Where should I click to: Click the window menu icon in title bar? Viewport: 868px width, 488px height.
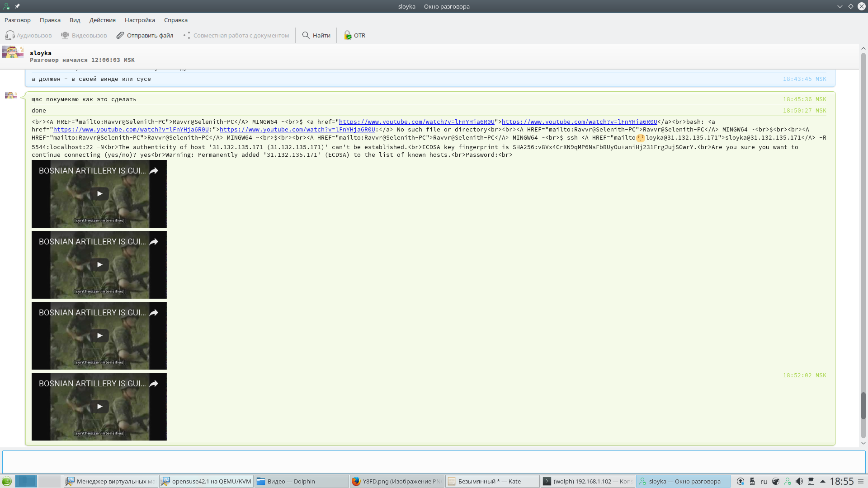click(x=6, y=6)
